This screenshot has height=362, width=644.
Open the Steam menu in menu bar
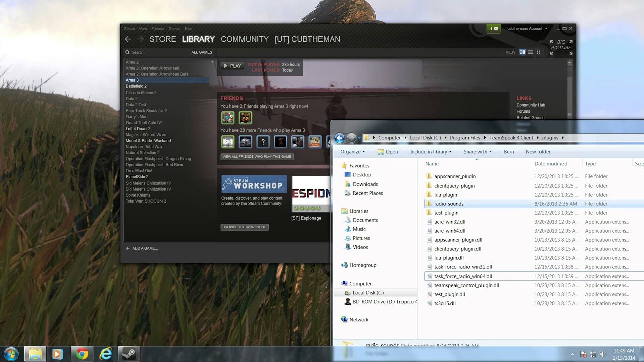[x=129, y=29]
